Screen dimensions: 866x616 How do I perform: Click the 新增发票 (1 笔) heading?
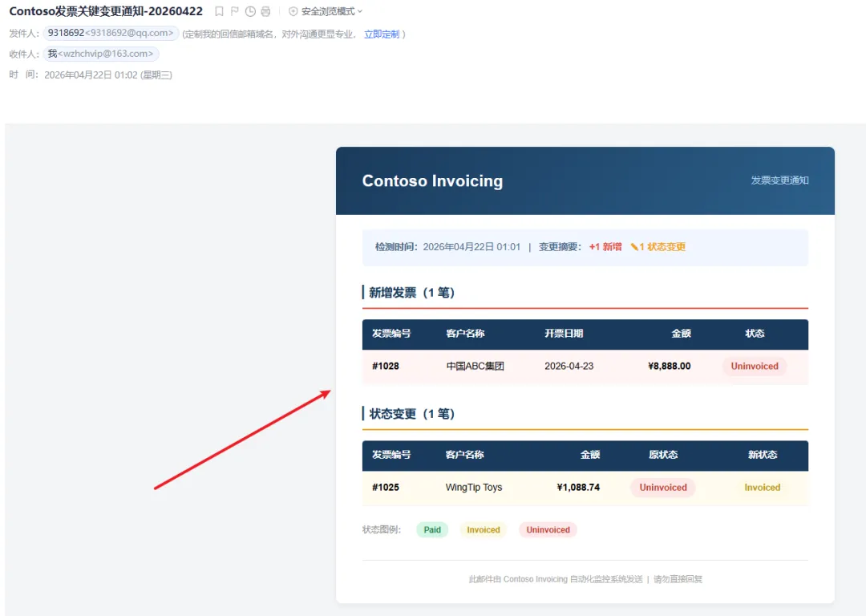coord(411,292)
